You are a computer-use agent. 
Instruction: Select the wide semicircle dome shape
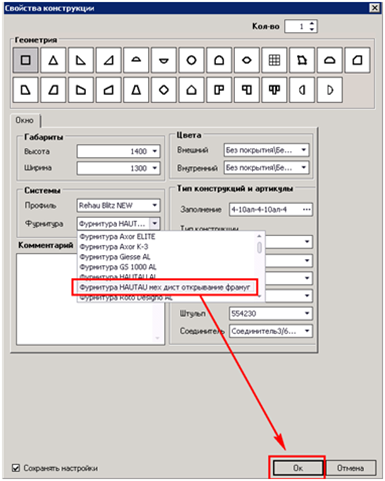(330, 60)
